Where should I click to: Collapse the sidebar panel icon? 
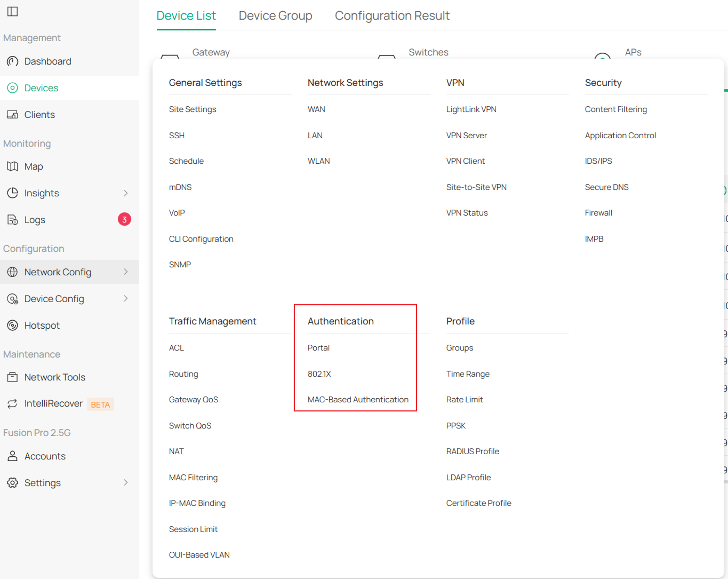point(13,12)
